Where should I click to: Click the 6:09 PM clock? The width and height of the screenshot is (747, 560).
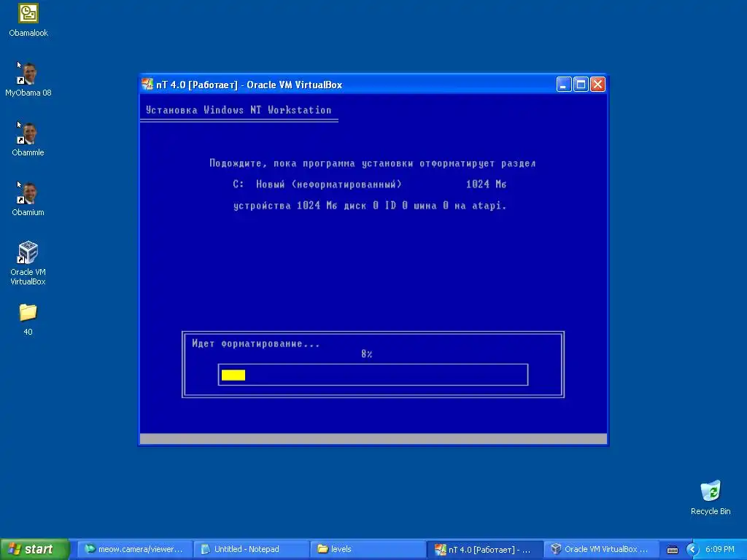pyautogui.click(x=719, y=549)
